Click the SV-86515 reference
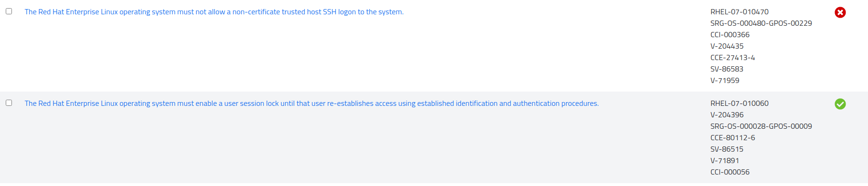Screen dimensions: 868x186 pyautogui.click(x=727, y=149)
